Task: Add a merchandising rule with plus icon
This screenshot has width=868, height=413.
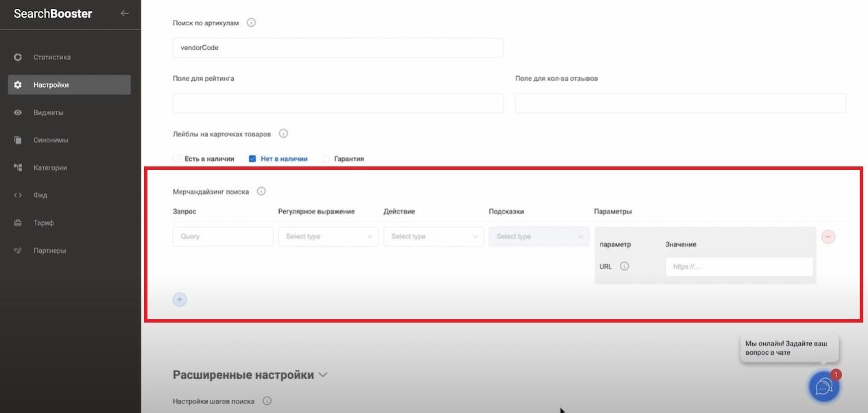Action: 180,299
